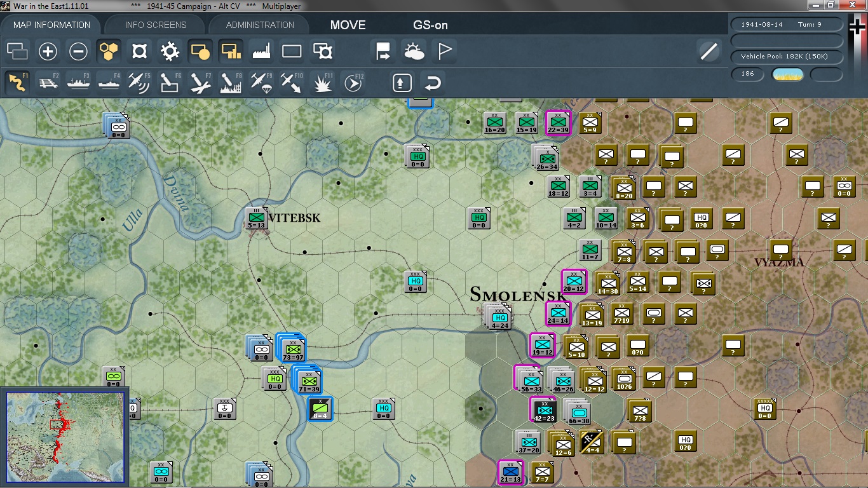Show weather with the sun-cloud icon
The height and width of the screenshot is (488, 868).
414,51
